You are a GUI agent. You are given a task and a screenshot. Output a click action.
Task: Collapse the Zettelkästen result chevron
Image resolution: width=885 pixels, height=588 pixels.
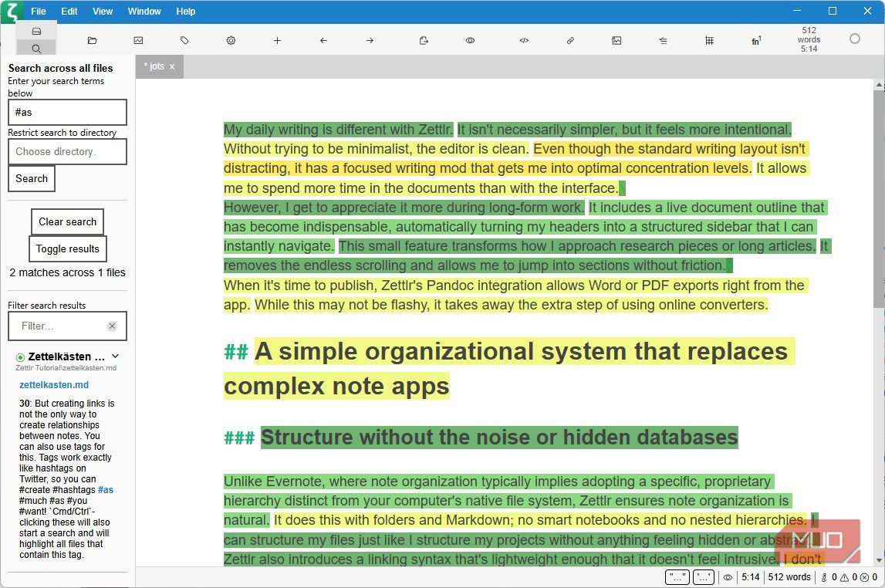[115, 356]
